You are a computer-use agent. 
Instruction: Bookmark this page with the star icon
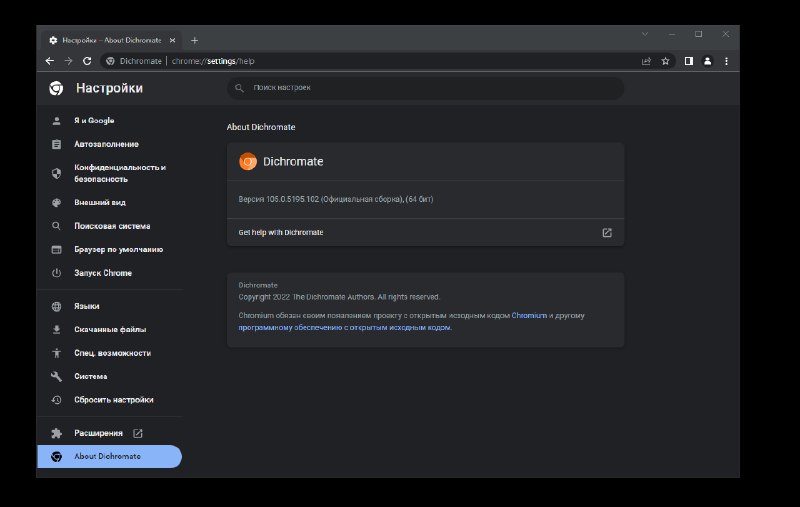coord(665,61)
